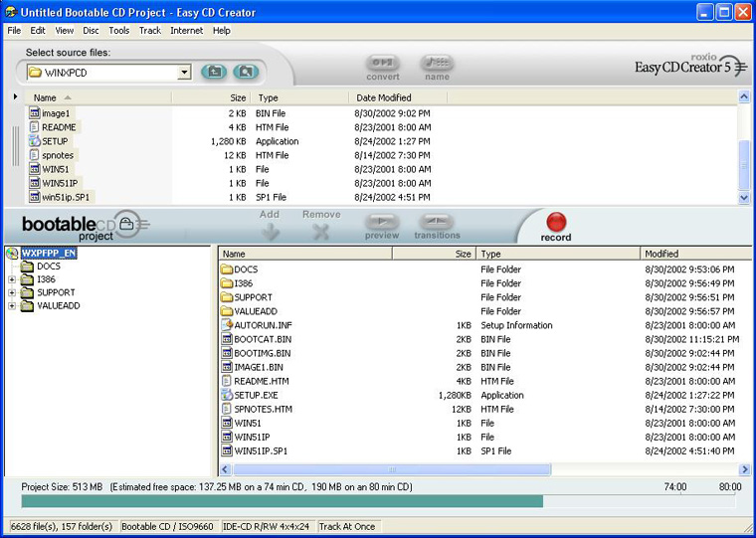This screenshot has height=538, width=756.
Task: Click the I386 folder icon in project list
Action: coord(227,283)
